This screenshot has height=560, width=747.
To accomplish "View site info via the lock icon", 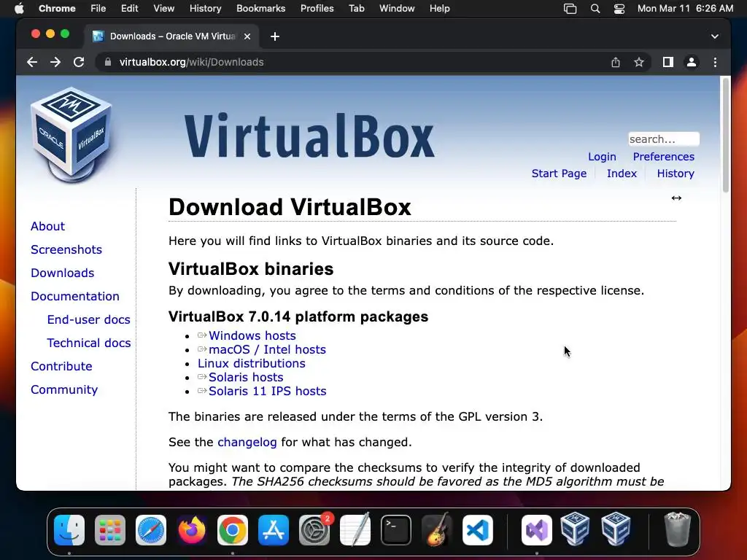I will (108, 62).
